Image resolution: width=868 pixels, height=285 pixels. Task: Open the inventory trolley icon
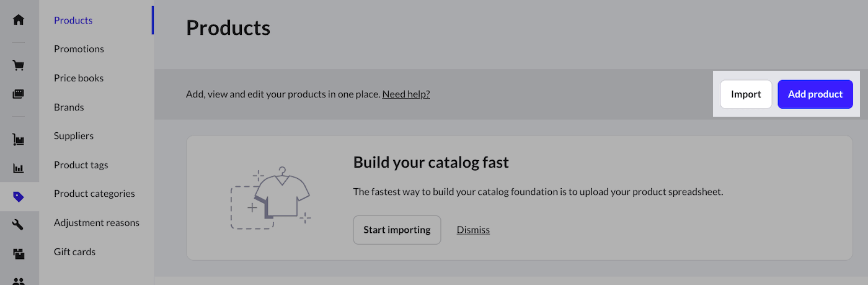click(19, 140)
